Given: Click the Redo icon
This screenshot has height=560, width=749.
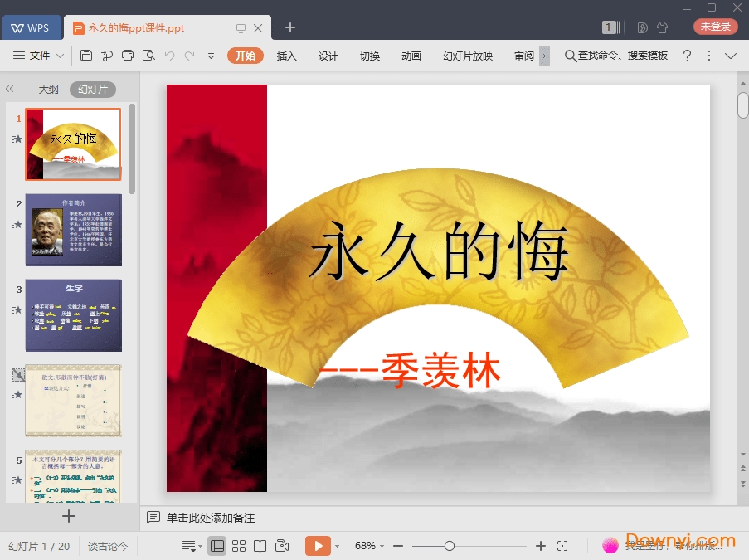Looking at the screenshot, I should click(190, 56).
